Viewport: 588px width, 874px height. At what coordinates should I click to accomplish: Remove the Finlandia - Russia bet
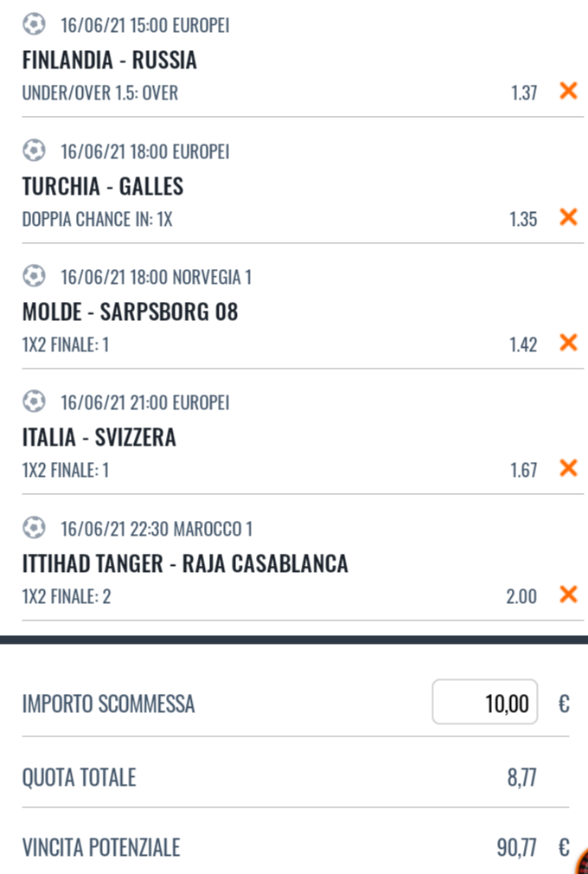tap(568, 91)
